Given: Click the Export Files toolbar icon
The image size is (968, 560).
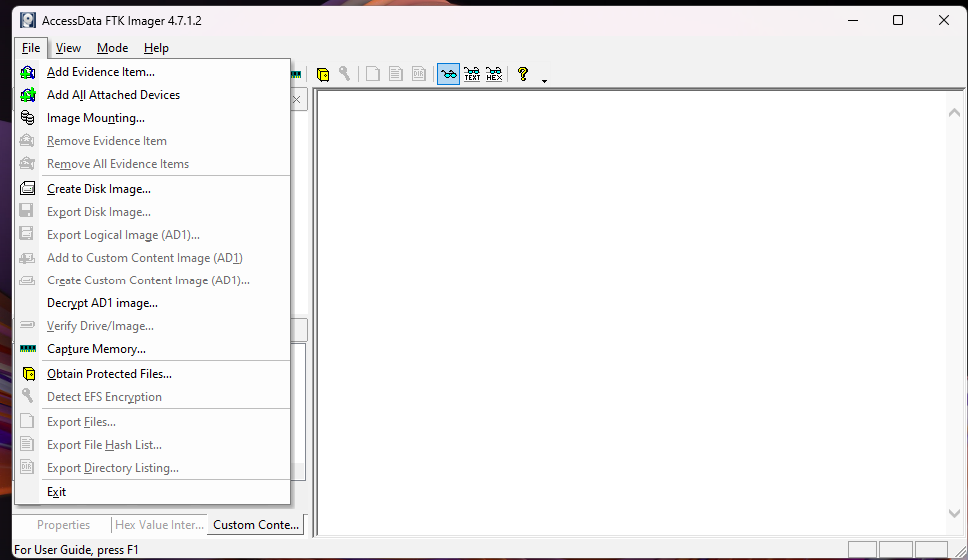Looking at the screenshot, I should click(x=373, y=74).
